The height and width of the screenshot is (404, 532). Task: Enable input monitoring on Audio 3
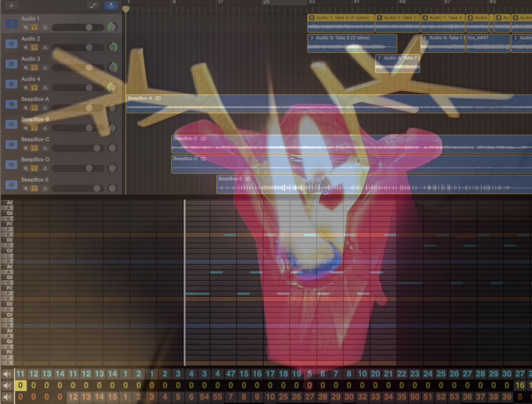point(45,68)
